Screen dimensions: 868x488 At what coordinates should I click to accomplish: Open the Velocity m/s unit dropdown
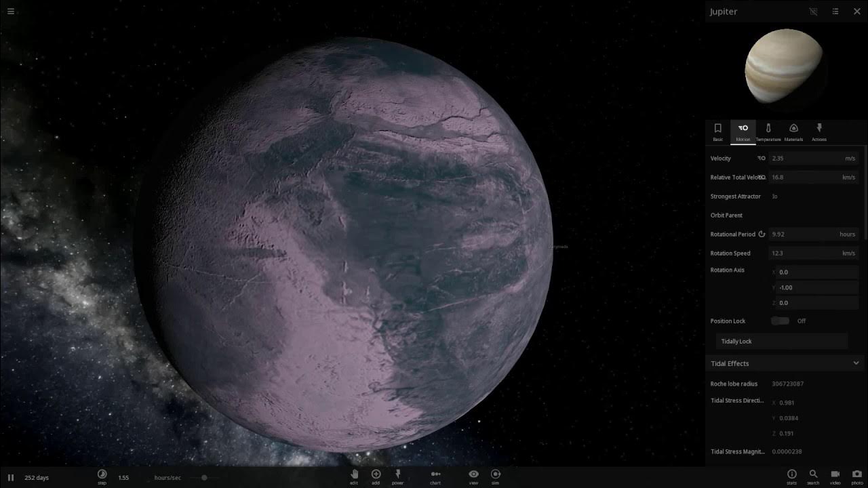(x=849, y=158)
